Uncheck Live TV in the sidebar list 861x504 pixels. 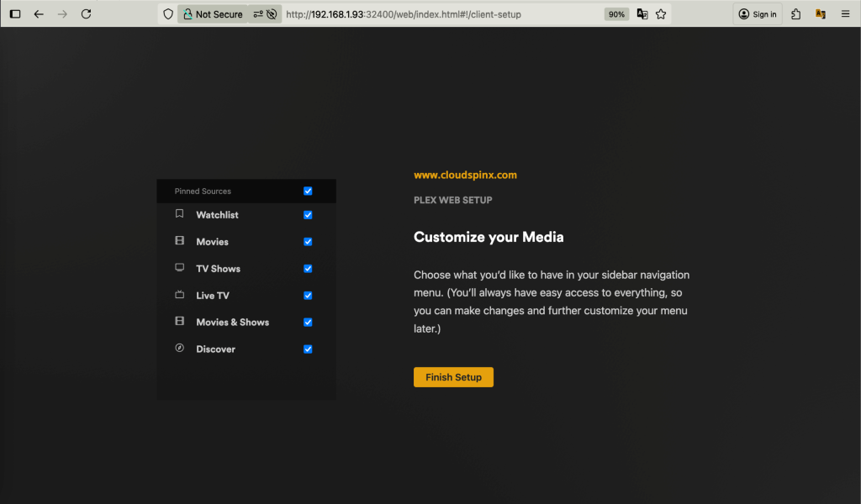[308, 295]
